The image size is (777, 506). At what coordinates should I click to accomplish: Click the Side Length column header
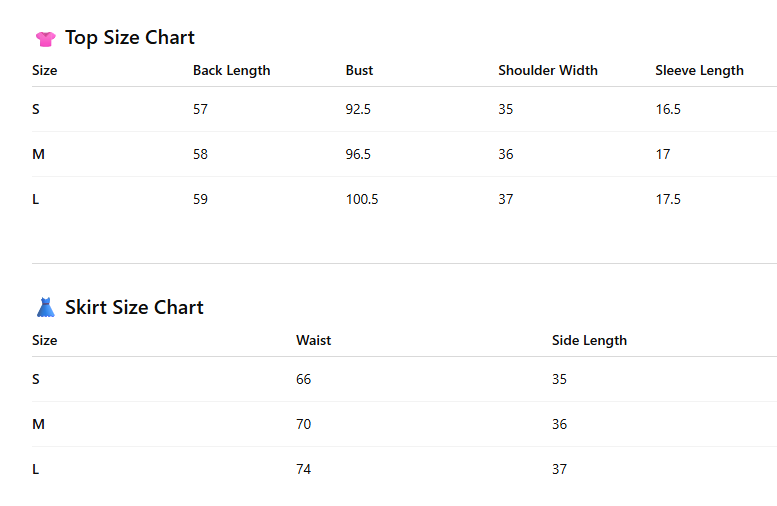[589, 341]
